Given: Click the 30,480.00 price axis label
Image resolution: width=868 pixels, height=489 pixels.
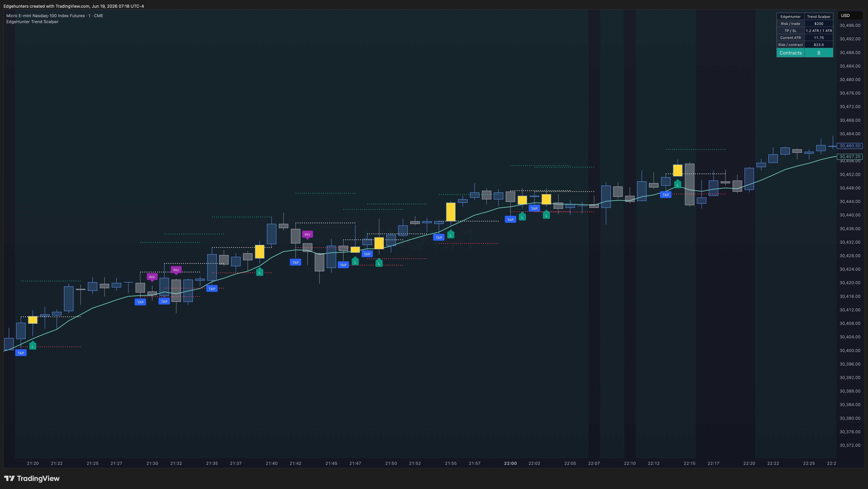Looking at the screenshot, I should 850,79.
